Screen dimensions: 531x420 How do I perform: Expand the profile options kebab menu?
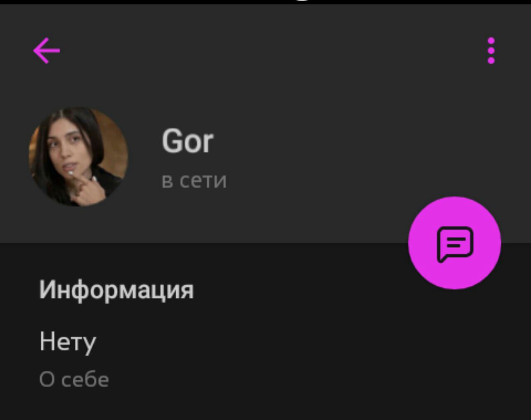pyautogui.click(x=491, y=51)
